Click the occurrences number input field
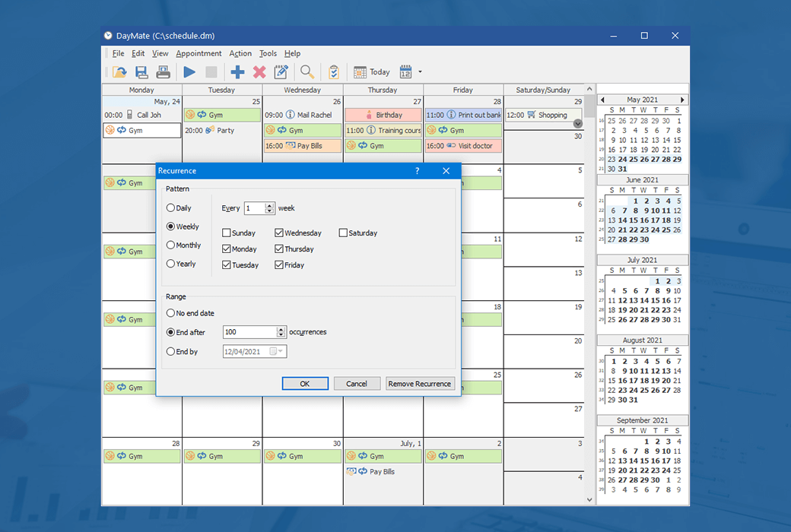 (x=249, y=332)
